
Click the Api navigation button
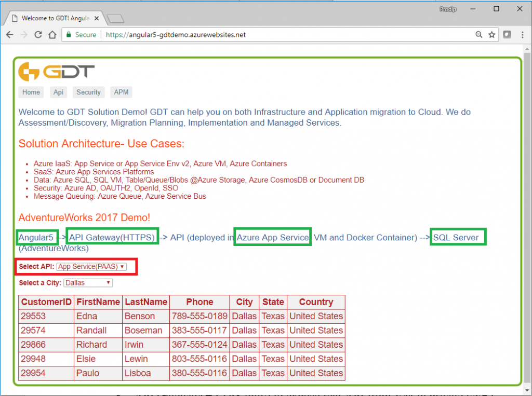click(x=58, y=92)
